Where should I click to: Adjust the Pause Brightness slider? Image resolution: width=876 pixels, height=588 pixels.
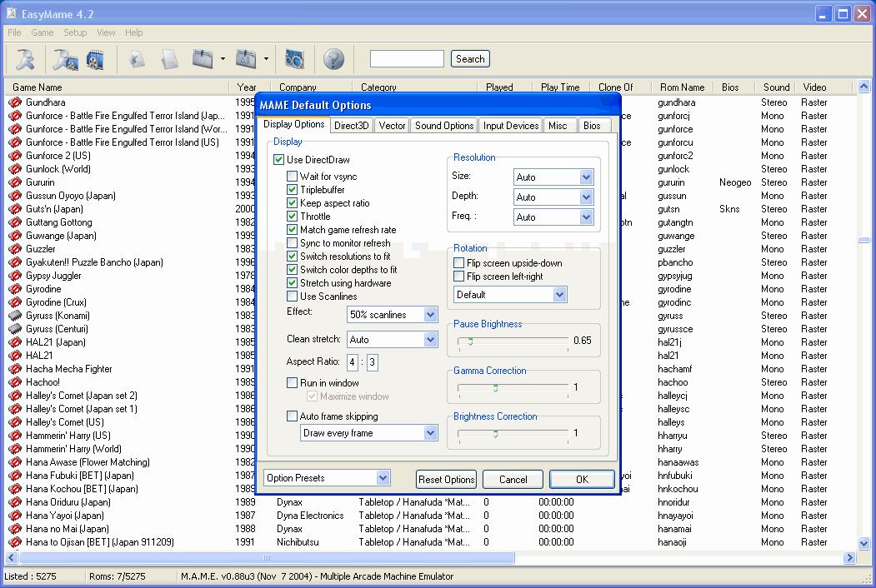click(x=470, y=341)
